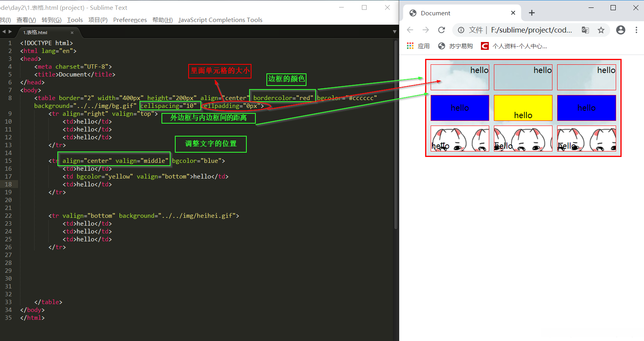Open the 查看(V) menu in Sublime Text
This screenshot has width=644, height=341.
pyautogui.click(x=26, y=20)
